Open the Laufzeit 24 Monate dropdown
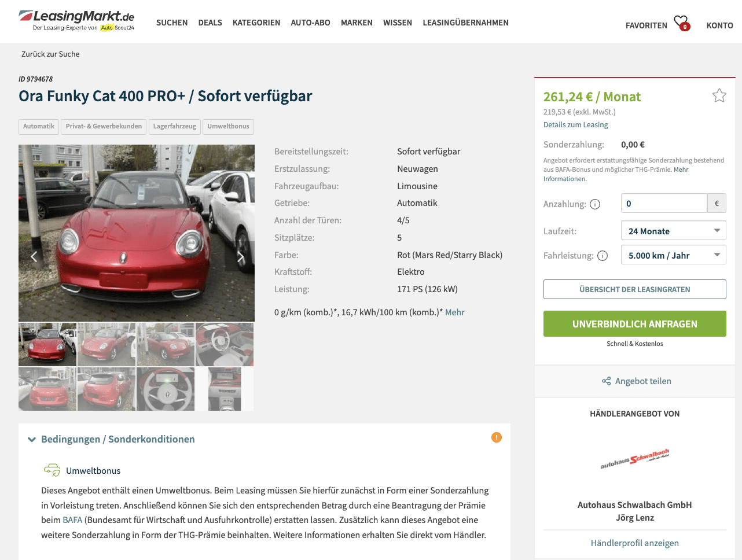The height and width of the screenshot is (560, 742). (x=673, y=231)
